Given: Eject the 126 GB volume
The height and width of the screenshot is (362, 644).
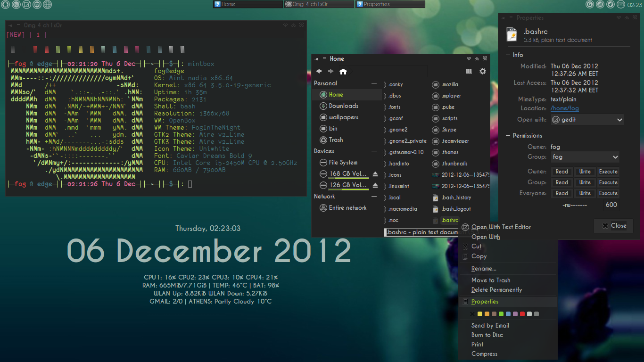Looking at the screenshot, I should tap(375, 185).
